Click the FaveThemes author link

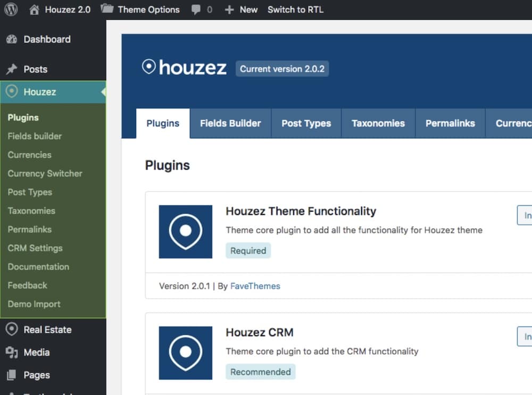[x=255, y=286]
